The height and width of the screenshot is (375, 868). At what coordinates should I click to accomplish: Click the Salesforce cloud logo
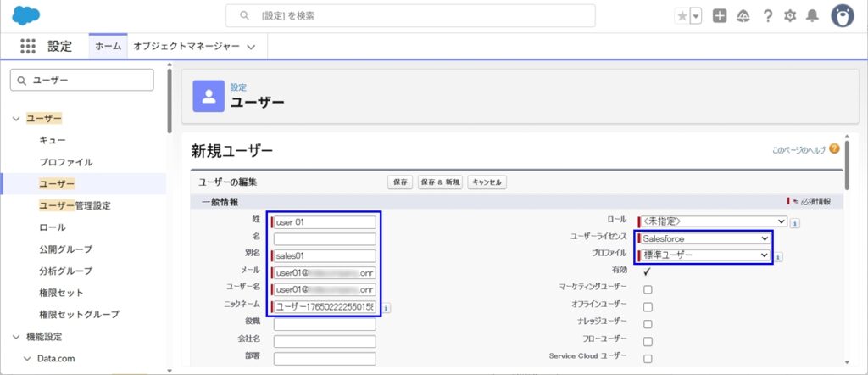tap(33, 15)
